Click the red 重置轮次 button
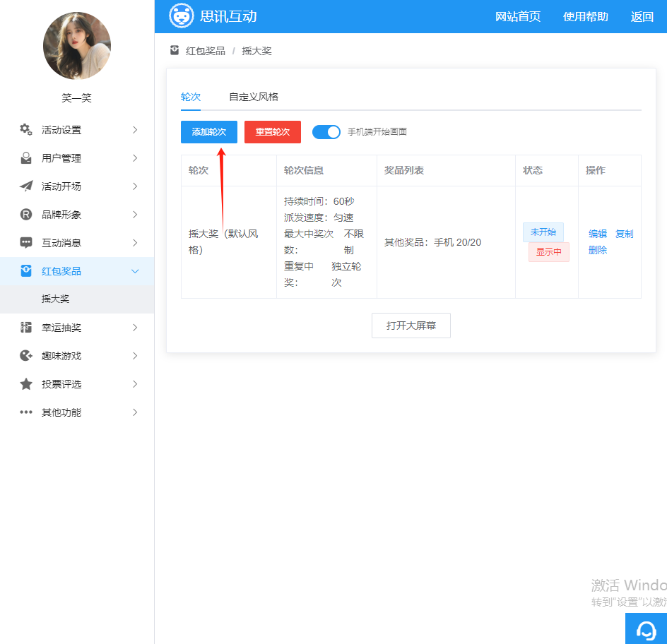This screenshot has width=667, height=644. click(x=273, y=132)
